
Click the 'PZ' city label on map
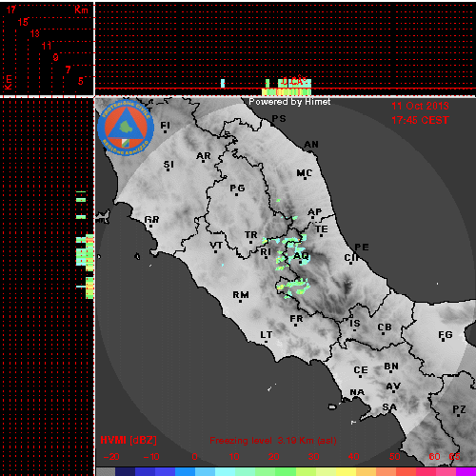pyautogui.click(x=459, y=409)
